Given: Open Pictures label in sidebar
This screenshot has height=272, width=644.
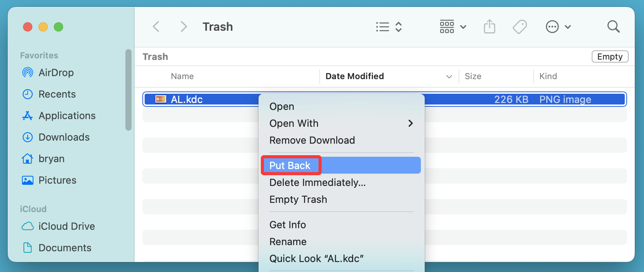Looking at the screenshot, I should tap(58, 180).
